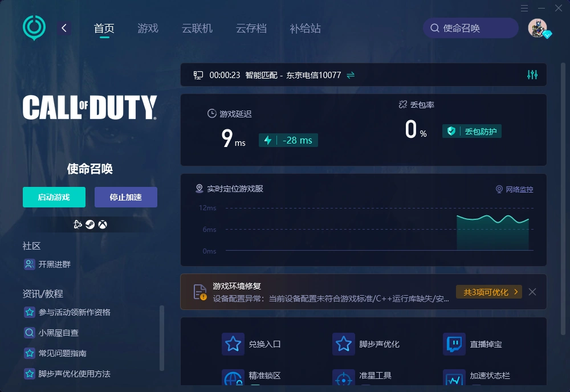This screenshot has width=570, height=392.
Task: Click the 实时定位游戏服 location pin icon
Action: (x=199, y=189)
